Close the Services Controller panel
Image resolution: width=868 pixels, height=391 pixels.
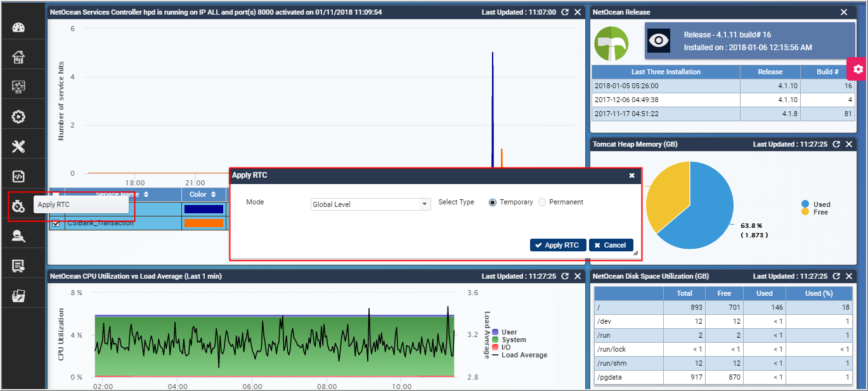click(578, 12)
